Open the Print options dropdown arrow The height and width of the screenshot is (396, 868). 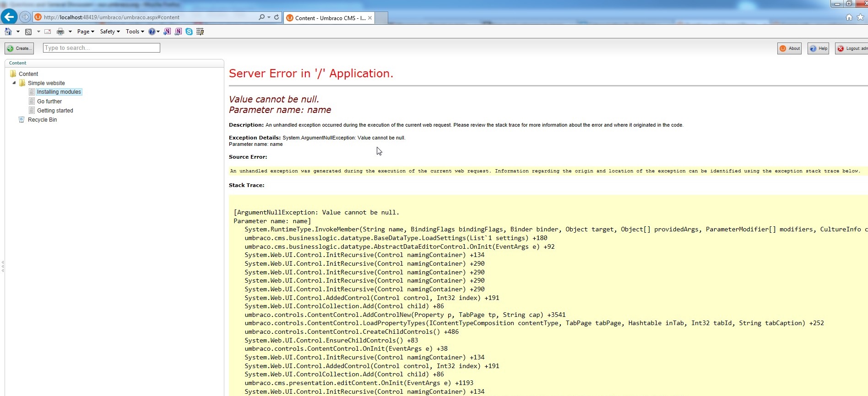(70, 32)
